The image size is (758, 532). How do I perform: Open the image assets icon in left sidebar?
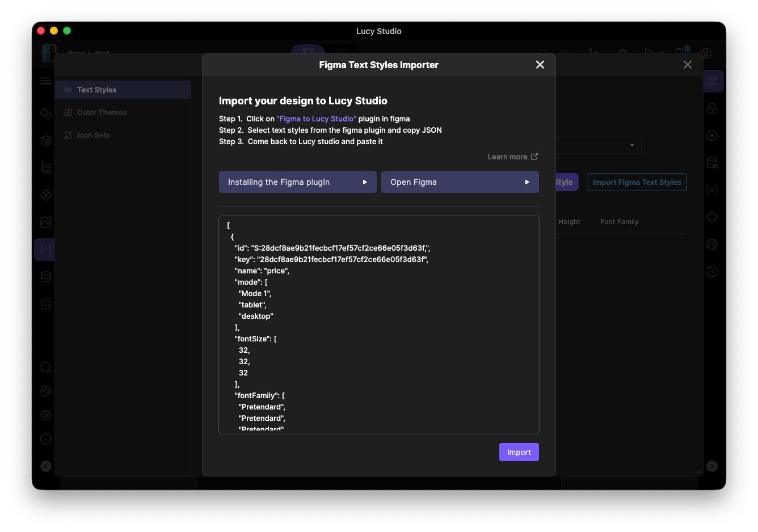coord(46,222)
